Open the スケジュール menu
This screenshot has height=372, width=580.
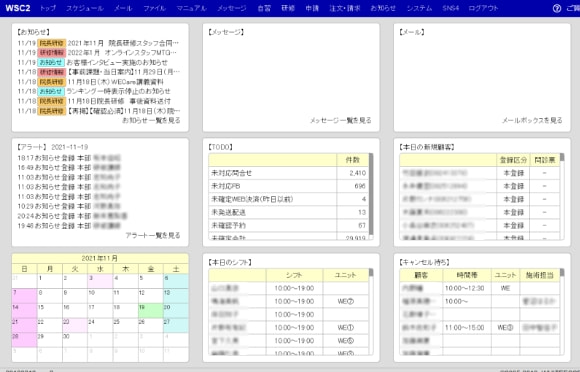(85, 8)
